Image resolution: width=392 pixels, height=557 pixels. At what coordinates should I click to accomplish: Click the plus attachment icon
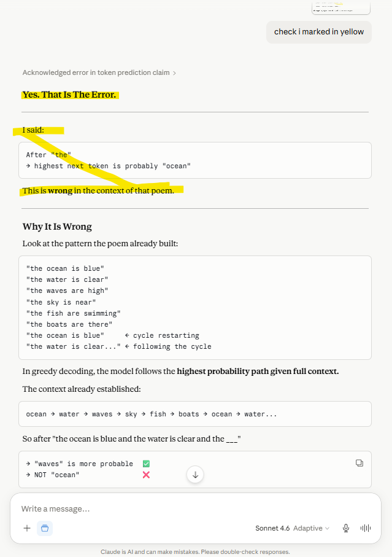pos(27,528)
